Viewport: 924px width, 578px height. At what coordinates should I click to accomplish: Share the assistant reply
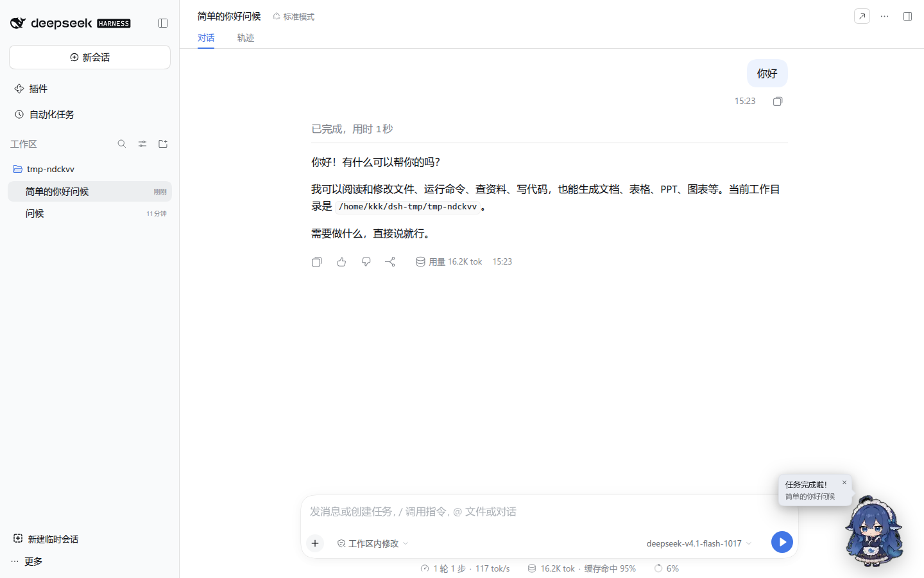click(390, 262)
